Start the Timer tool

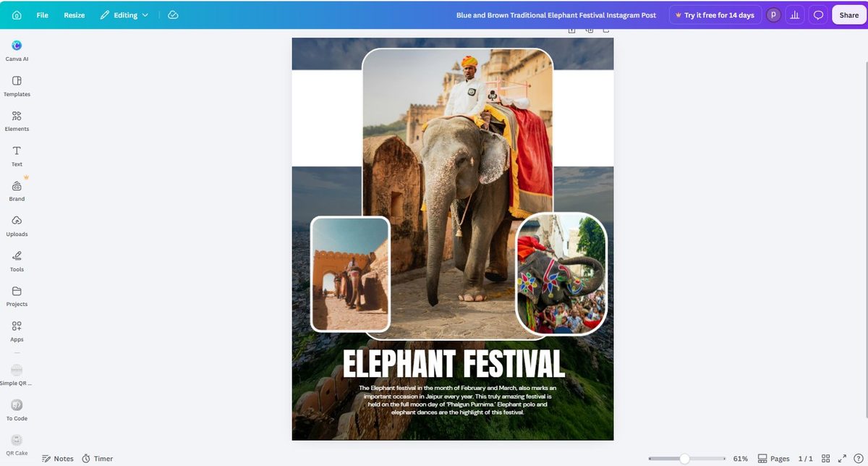pyautogui.click(x=97, y=459)
